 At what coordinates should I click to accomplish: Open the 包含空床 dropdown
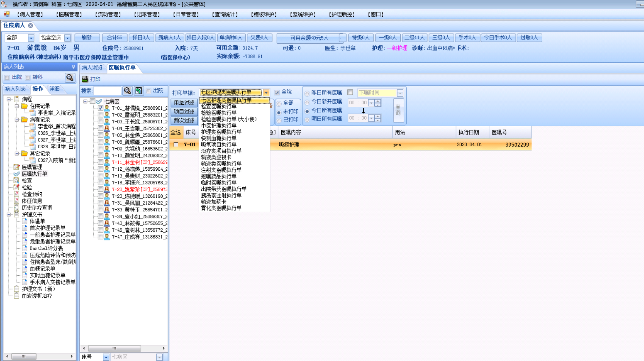[67, 38]
